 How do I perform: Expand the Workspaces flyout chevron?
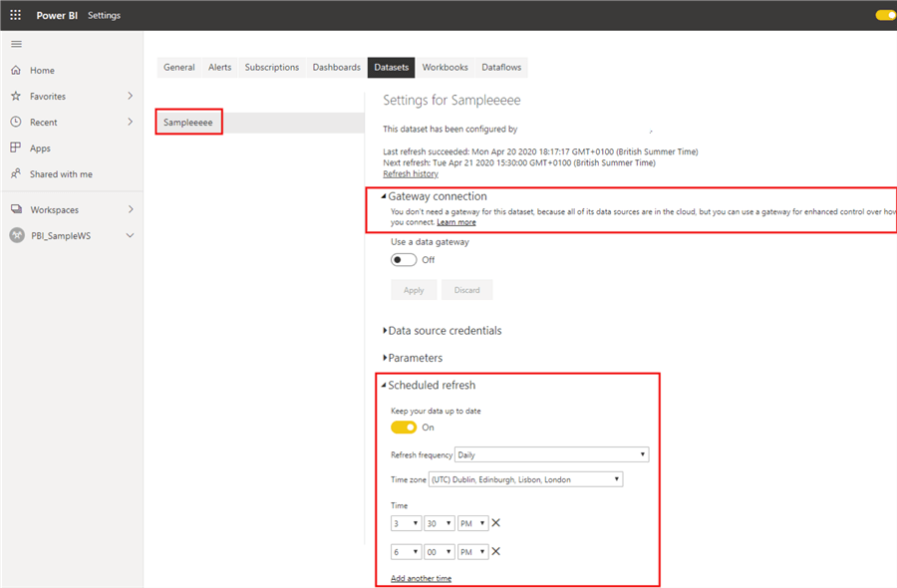(131, 209)
